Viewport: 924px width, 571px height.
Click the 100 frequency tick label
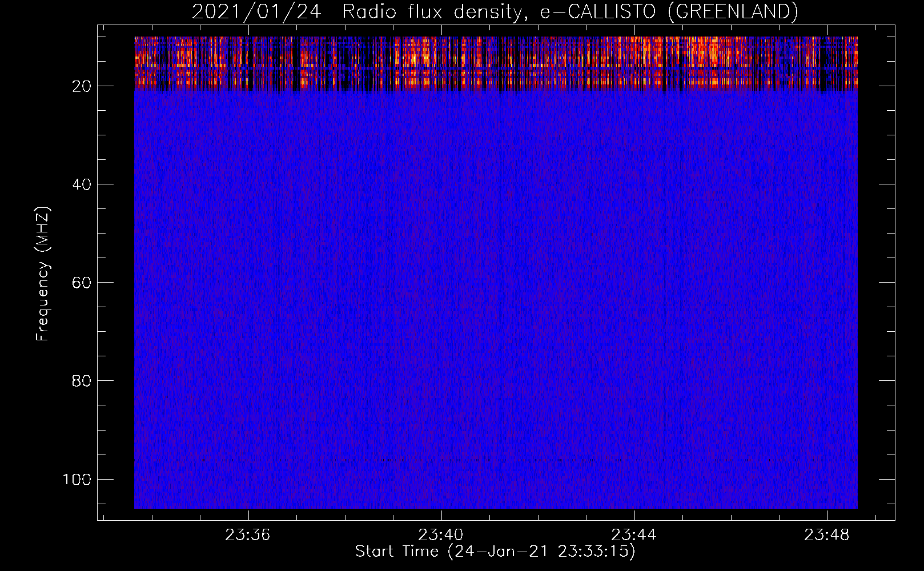tap(77, 479)
